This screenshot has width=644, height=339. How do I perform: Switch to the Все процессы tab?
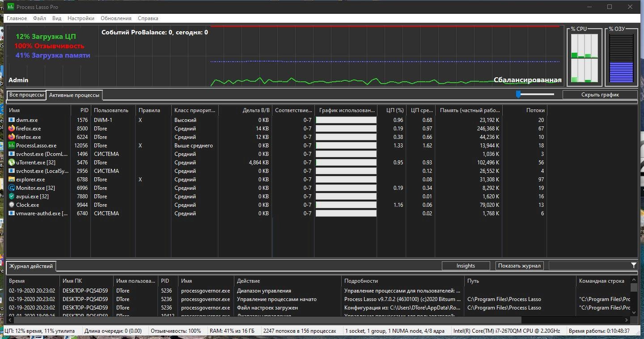coord(26,95)
